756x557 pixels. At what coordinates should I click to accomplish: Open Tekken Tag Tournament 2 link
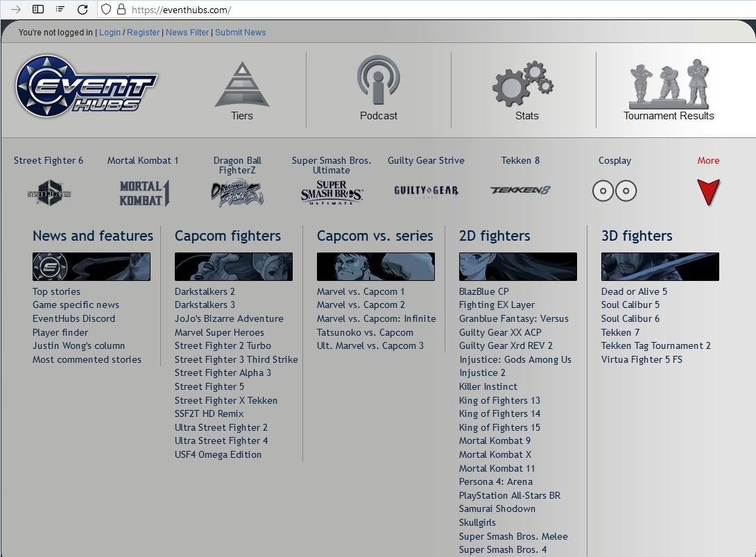(x=656, y=345)
